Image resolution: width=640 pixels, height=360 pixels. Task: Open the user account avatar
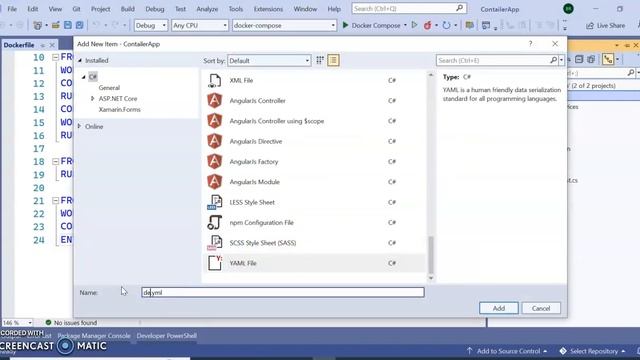coord(568,9)
